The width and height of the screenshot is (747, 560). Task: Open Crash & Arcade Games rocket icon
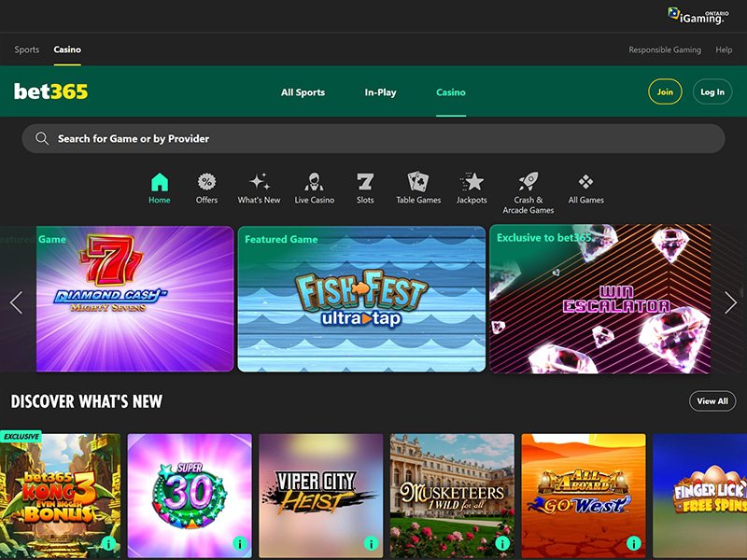(529, 181)
